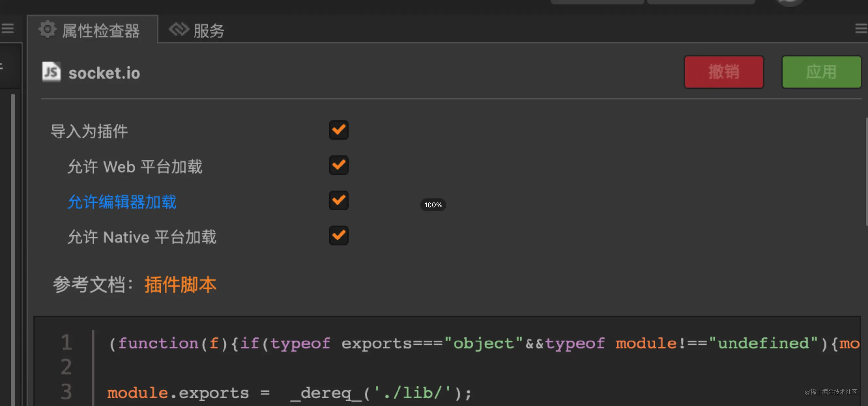Click the JS file icon next to socket.io
Viewport: 868px width, 406px height.
click(x=51, y=71)
